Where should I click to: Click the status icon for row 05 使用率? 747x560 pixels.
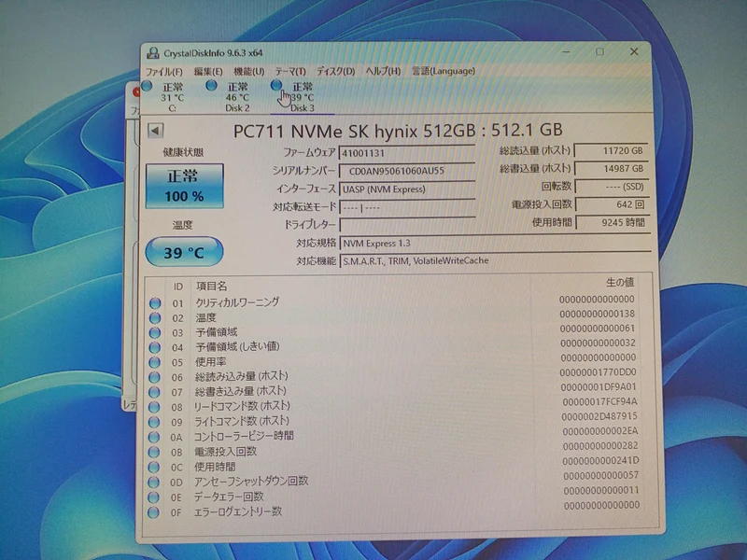pos(154,362)
